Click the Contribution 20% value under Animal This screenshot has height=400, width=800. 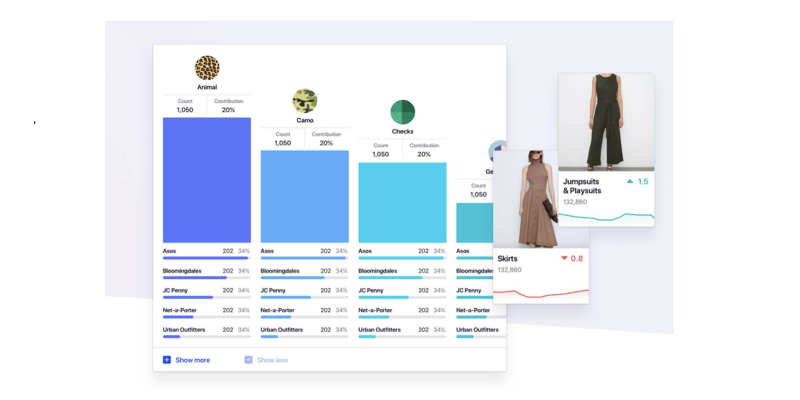click(228, 110)
